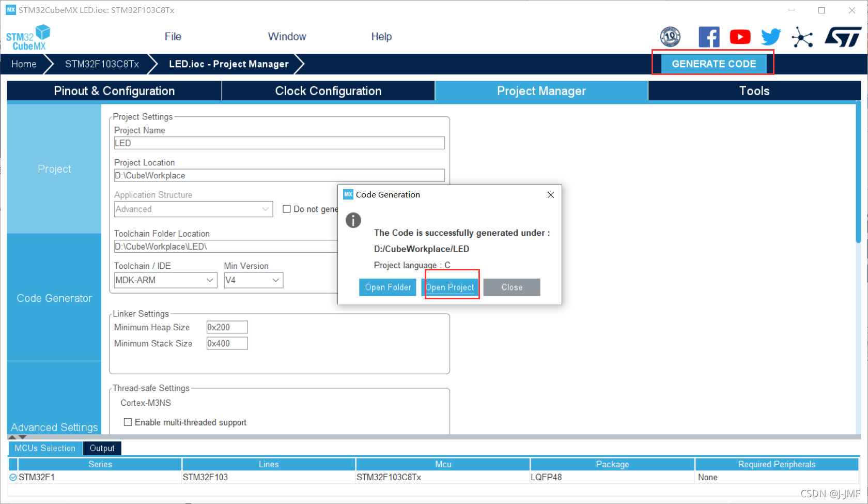Select the Output tab
The width and height of the screenshot is (868, 504).
tap(102, 448)
